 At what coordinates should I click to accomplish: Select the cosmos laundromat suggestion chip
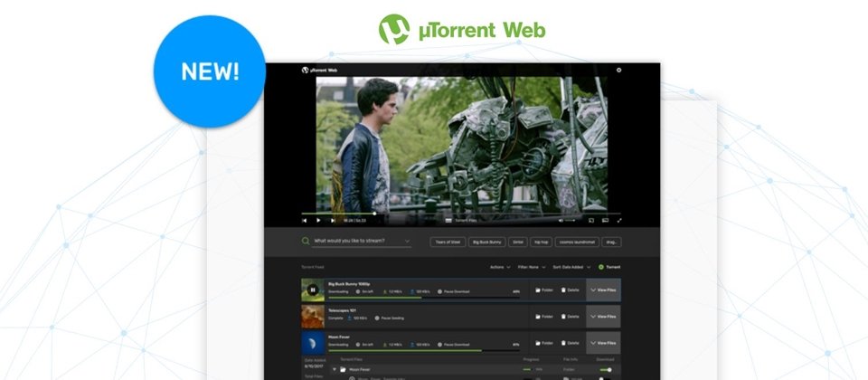577,242
